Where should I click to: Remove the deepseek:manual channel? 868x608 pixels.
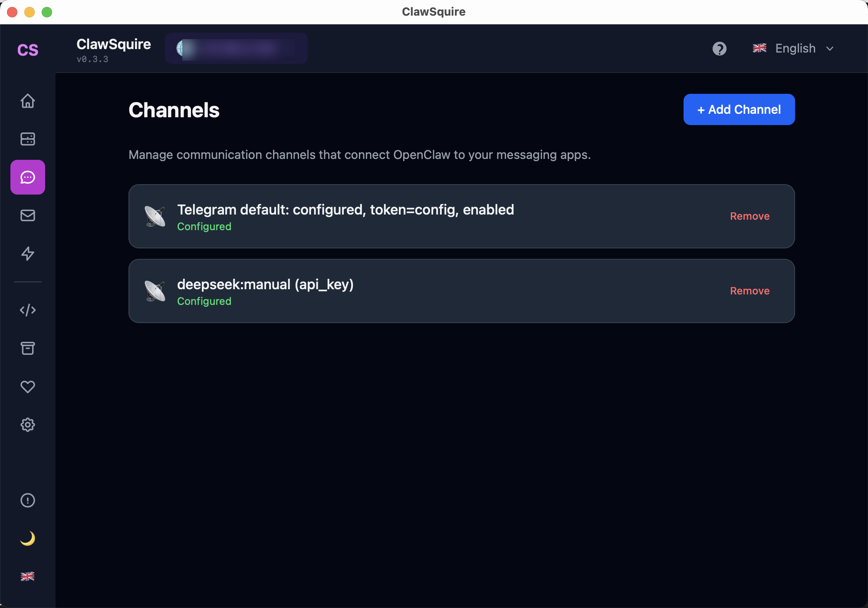pos(750,291)
